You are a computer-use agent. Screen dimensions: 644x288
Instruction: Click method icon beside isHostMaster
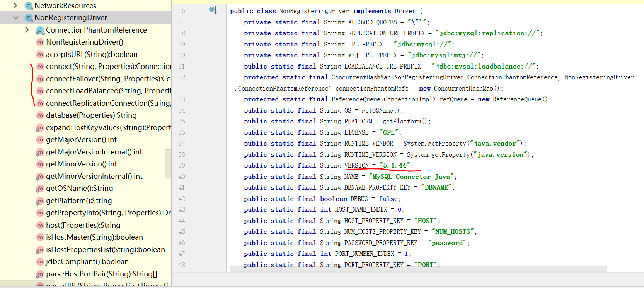(x=40, y=237)
